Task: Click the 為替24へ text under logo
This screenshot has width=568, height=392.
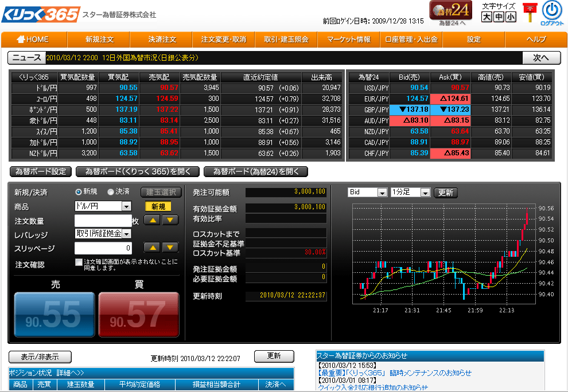Action: [x=452, y=23]
